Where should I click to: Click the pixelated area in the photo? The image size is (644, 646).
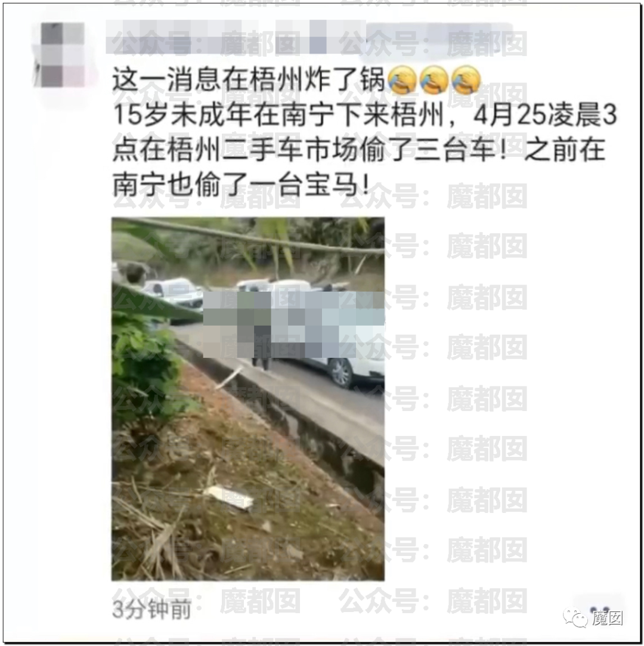tap(293, 324)
